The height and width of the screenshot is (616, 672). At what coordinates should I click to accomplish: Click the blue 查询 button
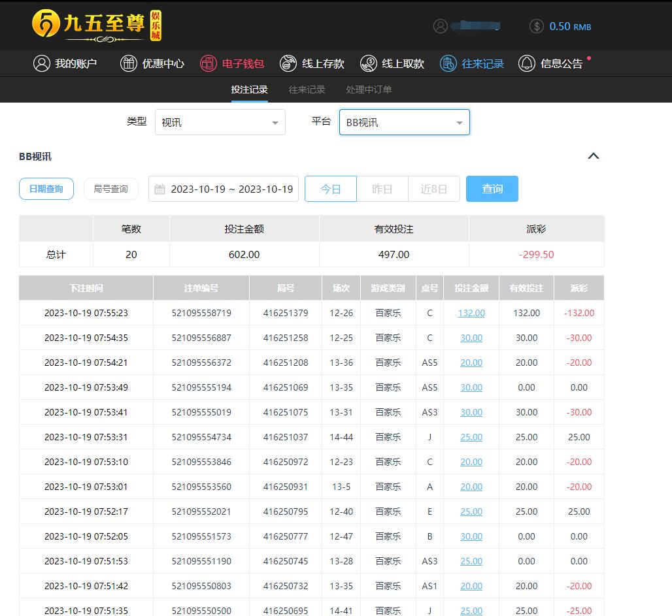[x=492, y=189]
